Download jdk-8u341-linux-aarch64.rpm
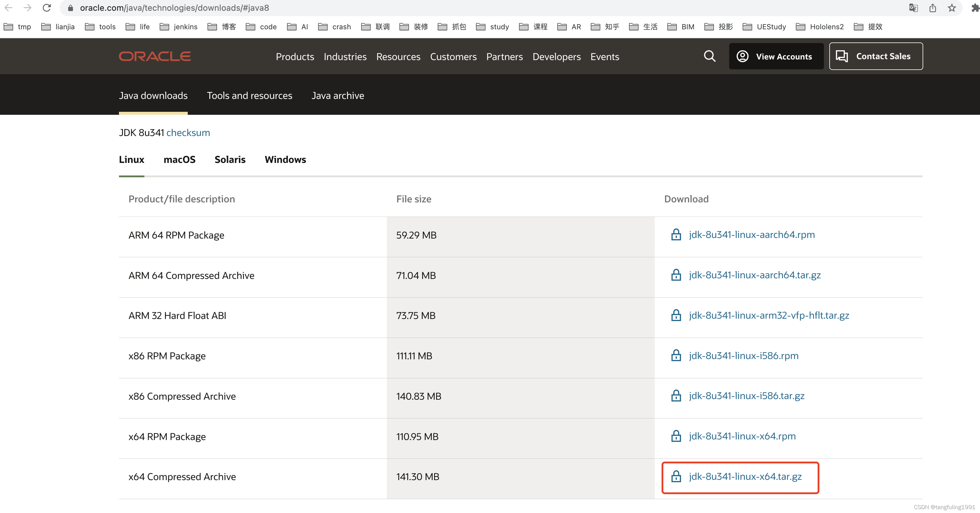This screenshot has height=513, width=980. [x=752, y=235]
